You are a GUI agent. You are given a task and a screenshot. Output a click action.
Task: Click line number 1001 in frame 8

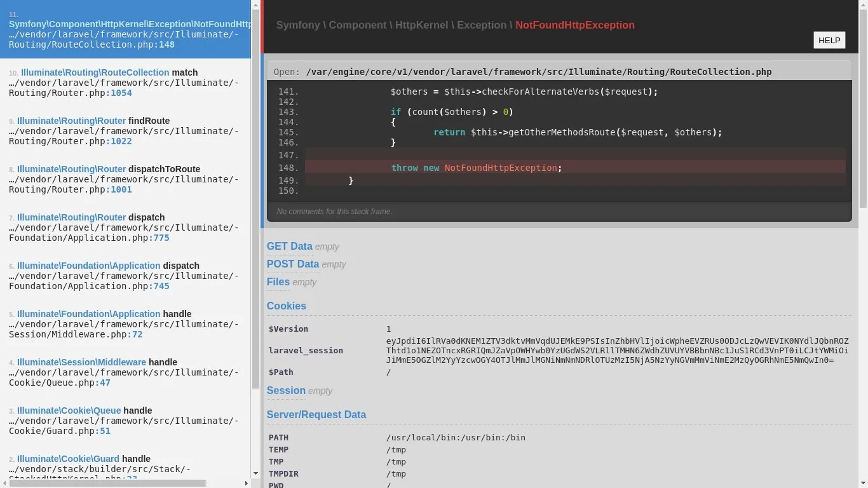tap(121, 189)
